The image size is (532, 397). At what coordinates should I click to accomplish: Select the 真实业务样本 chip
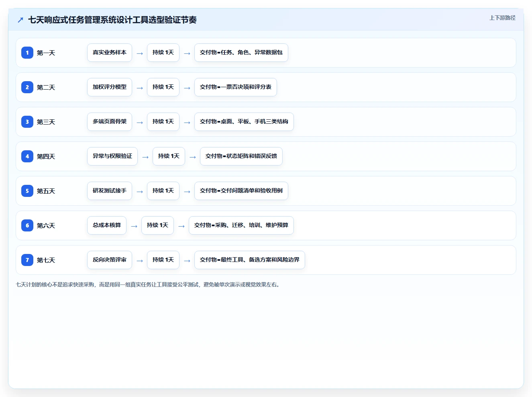(110, 53)
